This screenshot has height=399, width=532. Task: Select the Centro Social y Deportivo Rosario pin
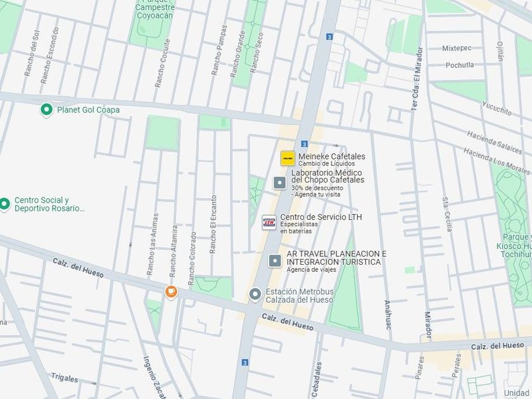(x=4, y=204)
